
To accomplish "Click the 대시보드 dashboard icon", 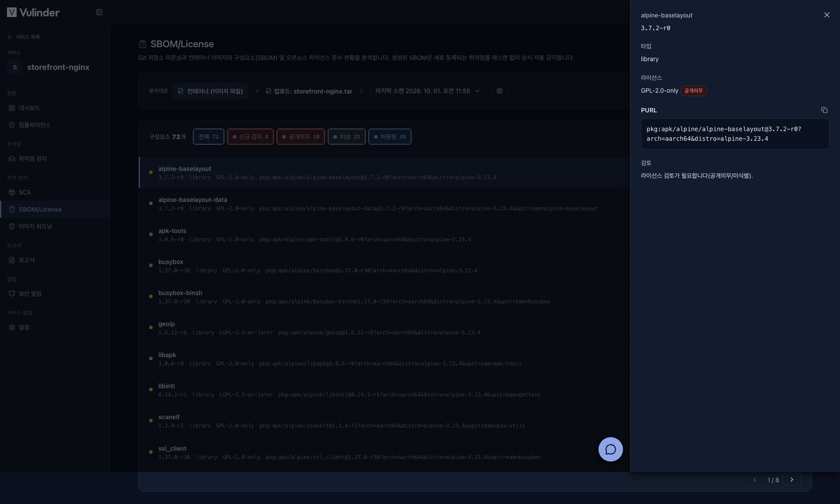I will click(x=12, y=108).
